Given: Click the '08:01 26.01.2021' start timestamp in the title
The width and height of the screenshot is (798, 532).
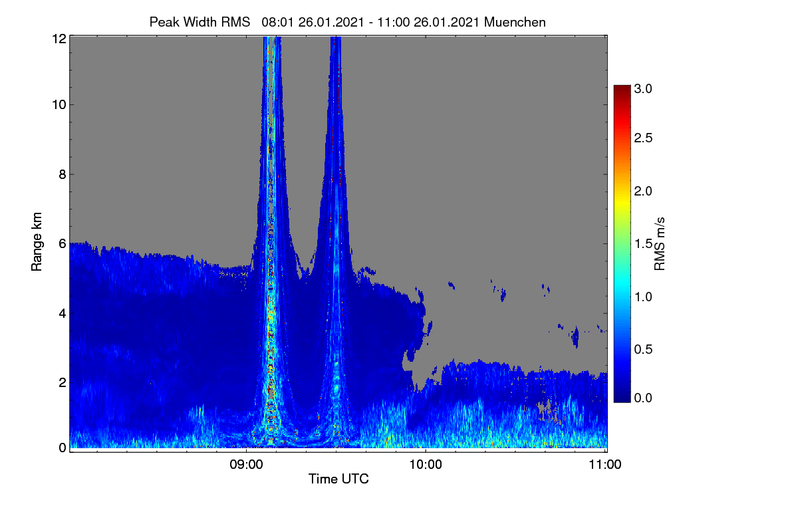Looking at the screenshot, I should [x=313, y=22].
